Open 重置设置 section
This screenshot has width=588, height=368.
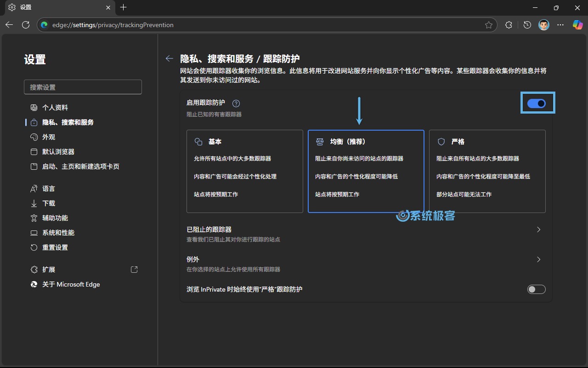[83, 247]
